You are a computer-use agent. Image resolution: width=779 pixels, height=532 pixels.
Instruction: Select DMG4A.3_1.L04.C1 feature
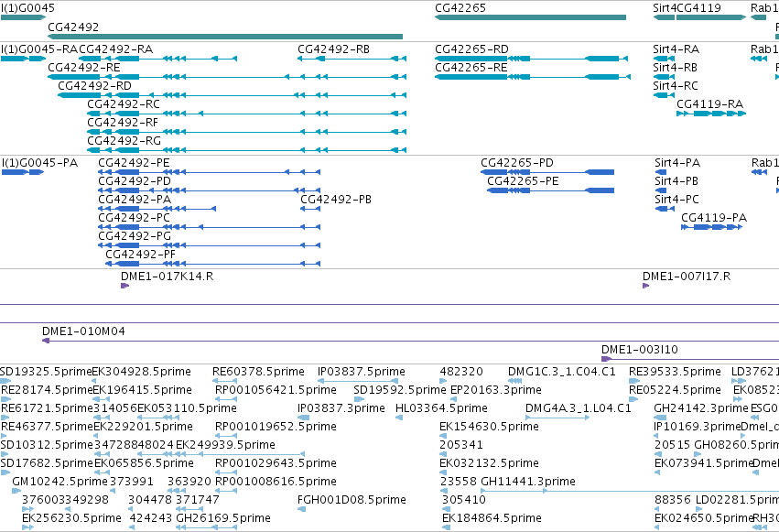[x=557, y=418]
